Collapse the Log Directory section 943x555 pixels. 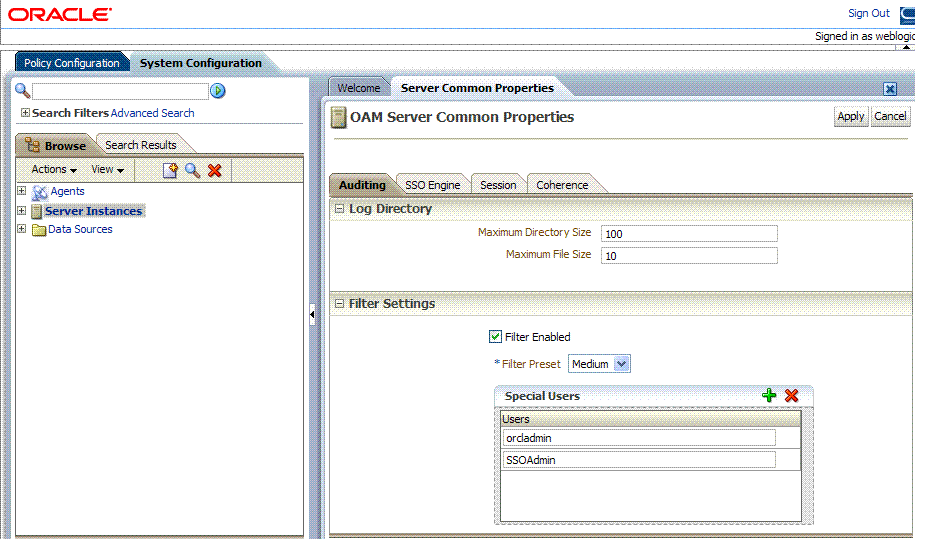click(x=339, y=209)
